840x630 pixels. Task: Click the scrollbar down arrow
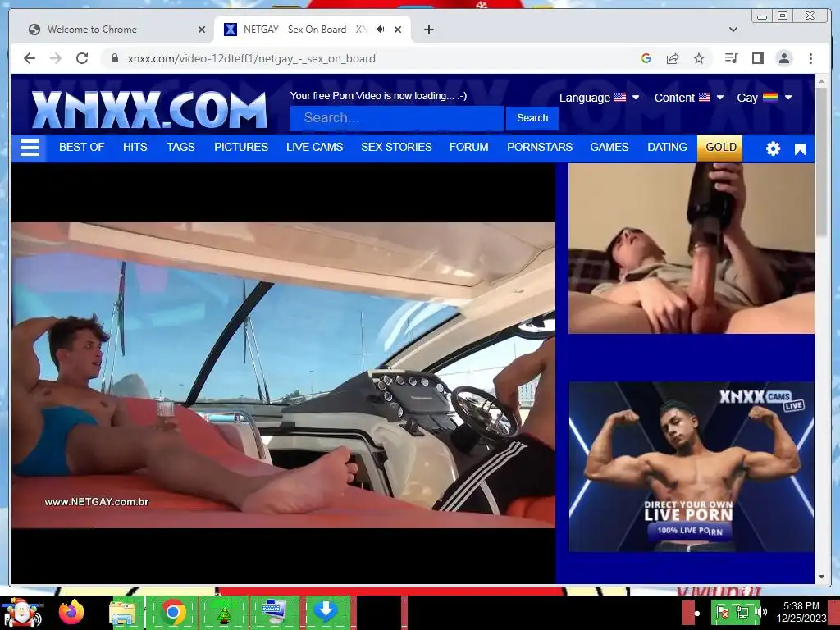click(x=821, y=577)
